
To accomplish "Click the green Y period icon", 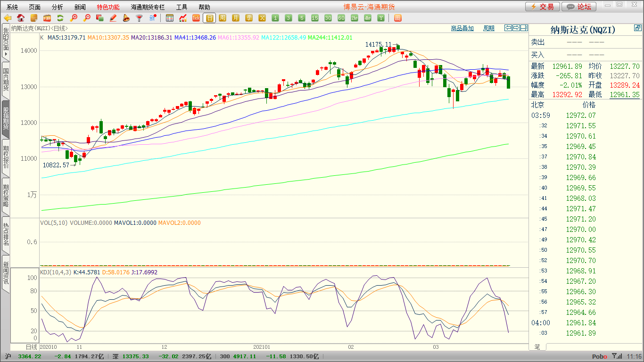I will [381, 18].
